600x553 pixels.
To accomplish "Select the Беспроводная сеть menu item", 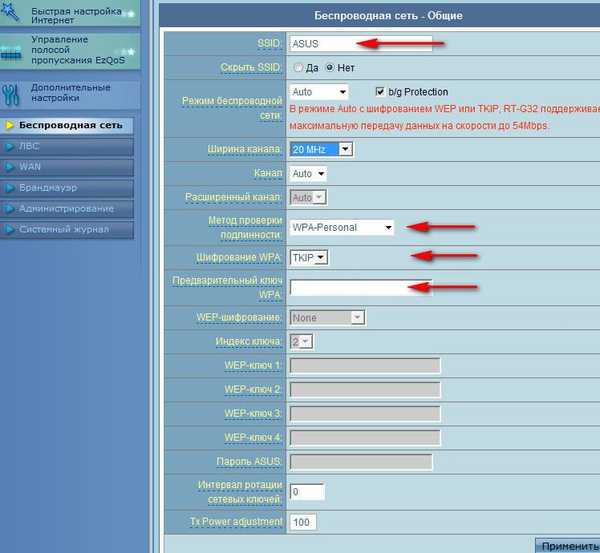I will [67, 126].
